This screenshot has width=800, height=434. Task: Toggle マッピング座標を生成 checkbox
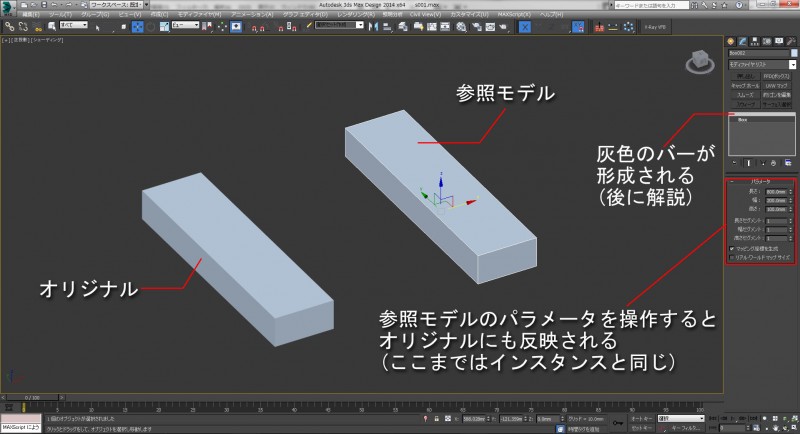coord(733,248)
